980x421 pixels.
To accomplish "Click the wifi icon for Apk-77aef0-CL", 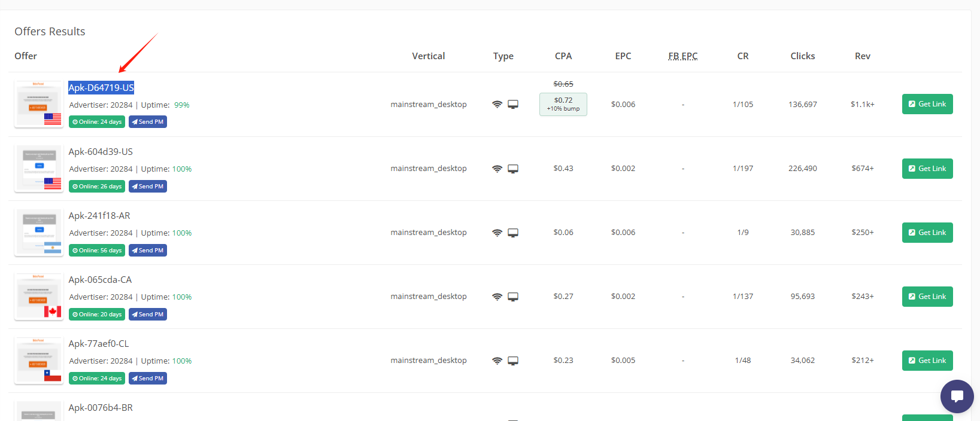I will [x=497, y=361].
